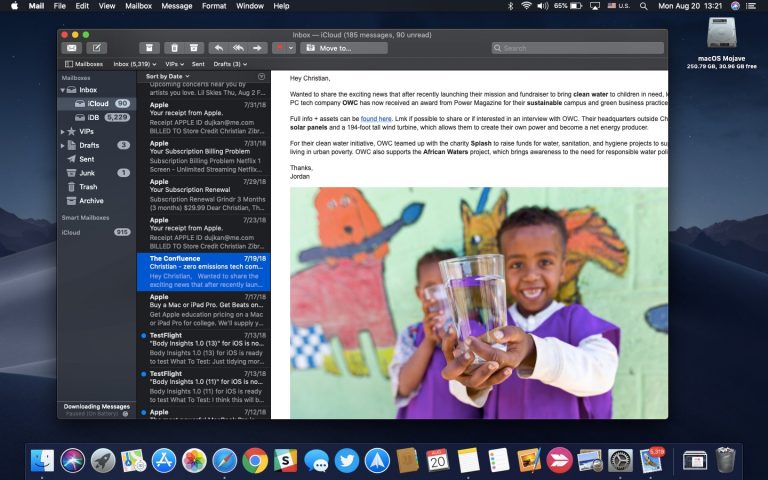Select the iCloud inbox in sidebar

pyautogui.click(x=97, y=104)
